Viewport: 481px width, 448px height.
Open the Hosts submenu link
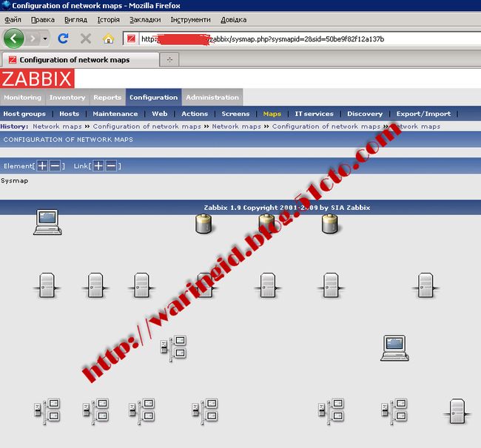click(69, 114)
